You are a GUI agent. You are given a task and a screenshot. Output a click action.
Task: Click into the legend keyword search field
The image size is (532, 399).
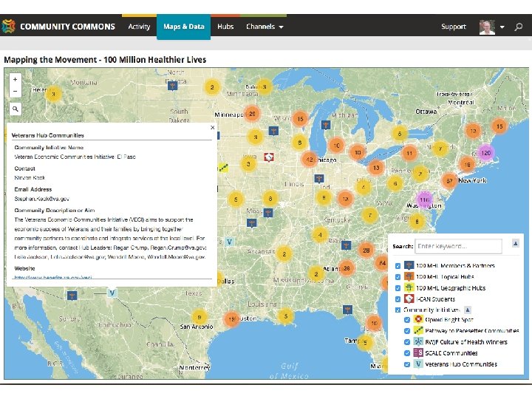pos(458,246)
